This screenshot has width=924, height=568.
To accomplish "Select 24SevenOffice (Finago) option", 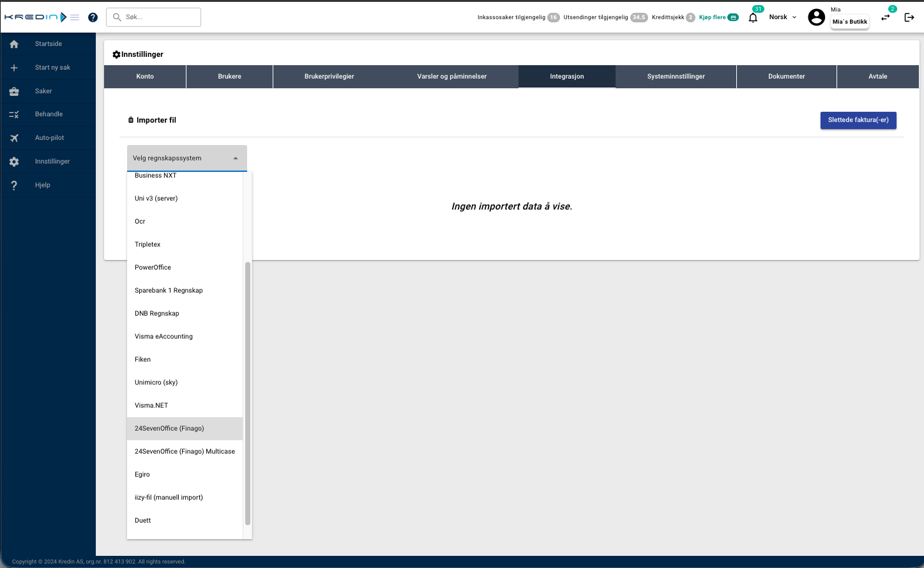I will (185, 429).
